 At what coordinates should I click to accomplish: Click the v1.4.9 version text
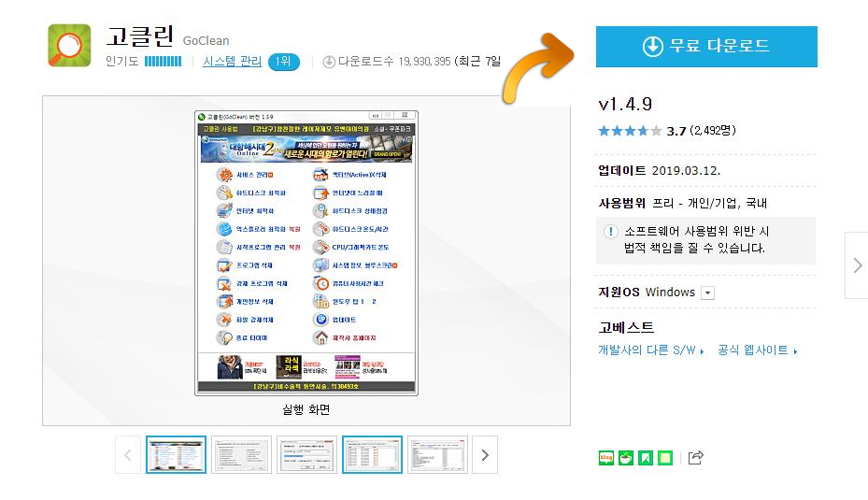(x=625, y=104)
